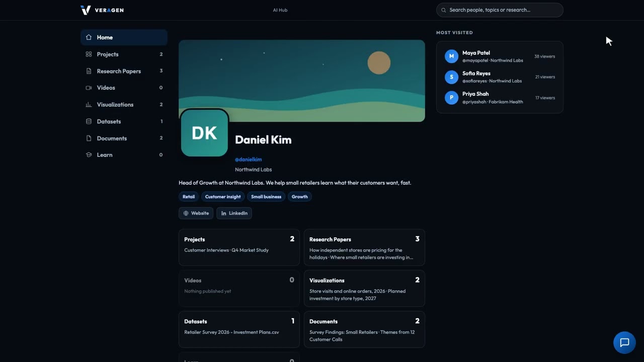The image size is (644, 362).
Task: Click the DK profile avatar
Action: tap(204, 133)
